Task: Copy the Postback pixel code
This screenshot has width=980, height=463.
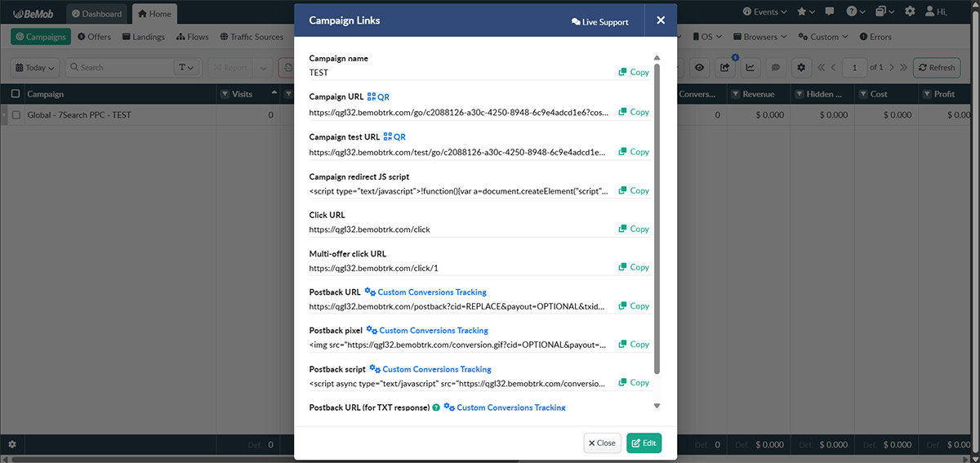Action: (634, 345)
